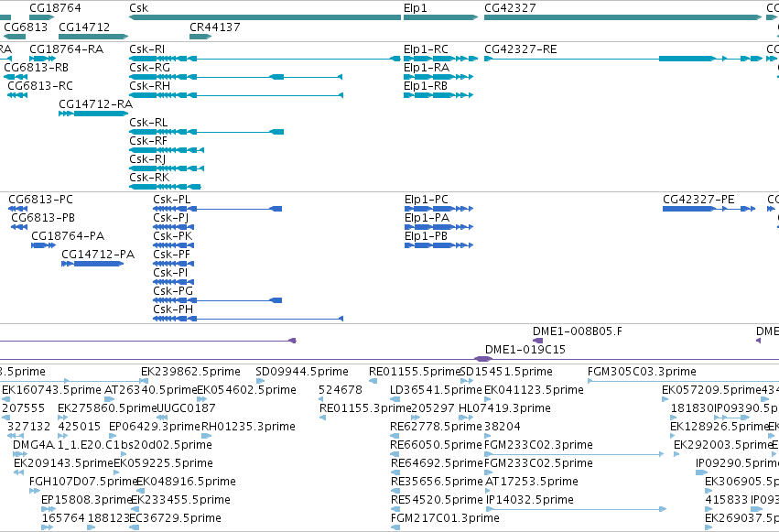The image size is (779, 532).
Task: Select the CG14712-RA transcript label
Action: pyautogui.click(x=96, y=104)
